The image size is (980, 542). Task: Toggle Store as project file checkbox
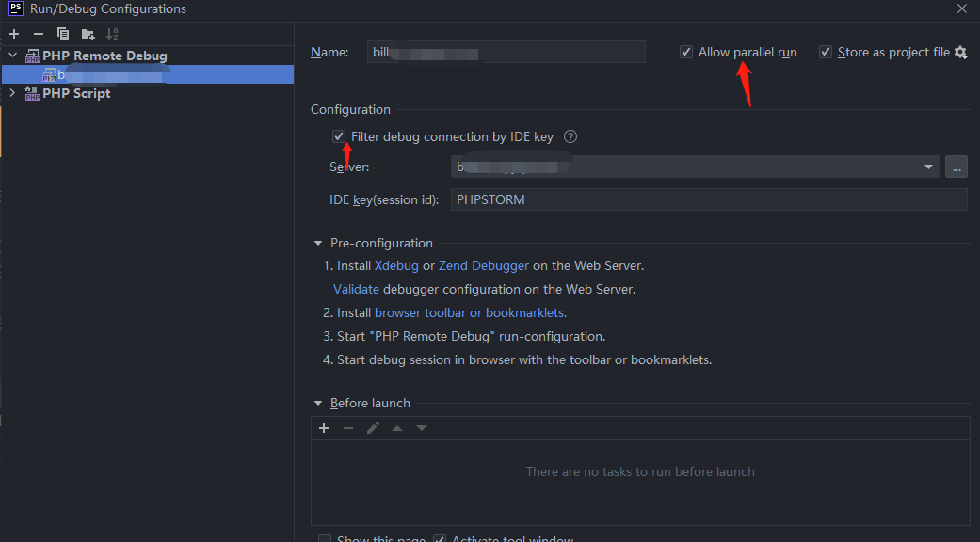click(826, 52)
